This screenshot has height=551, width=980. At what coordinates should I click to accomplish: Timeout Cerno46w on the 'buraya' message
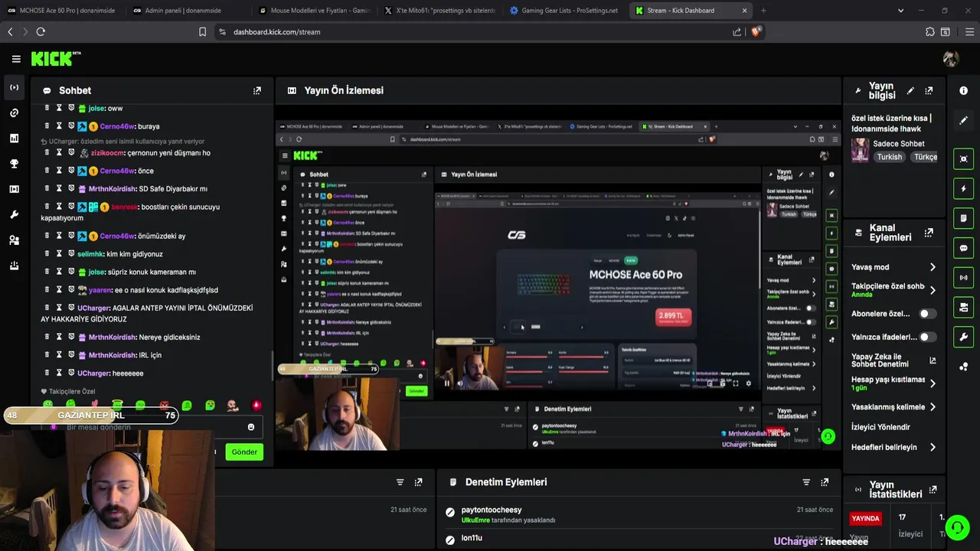[59, 126]
